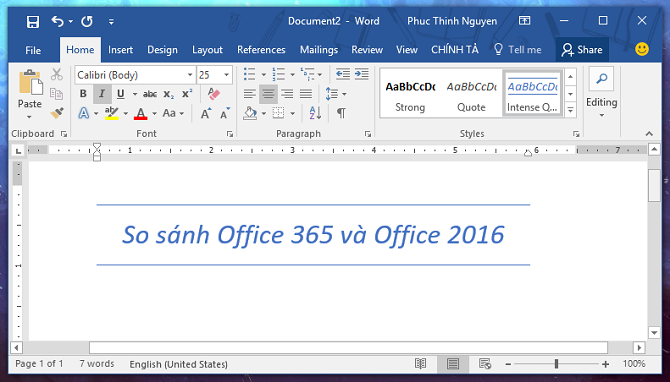Move the zoom slider handle
The image size is (670, 382).
[x=556, y=364]
